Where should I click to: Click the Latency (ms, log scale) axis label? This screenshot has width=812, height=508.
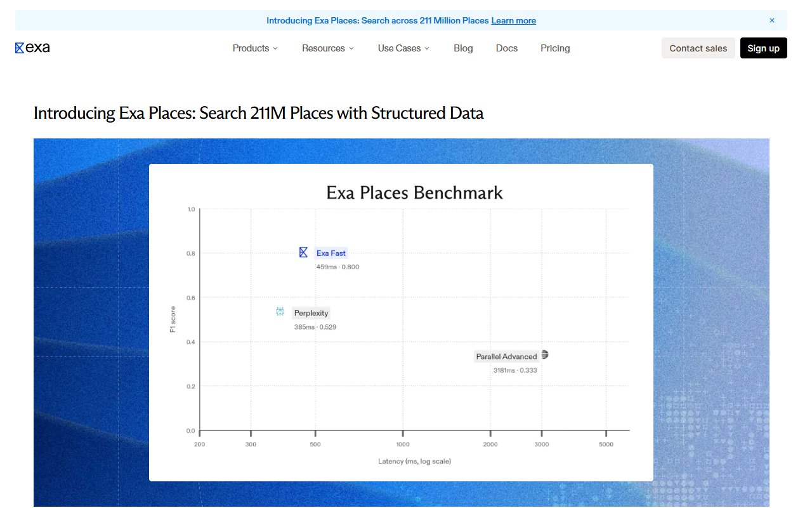click(x=414, y=461)
